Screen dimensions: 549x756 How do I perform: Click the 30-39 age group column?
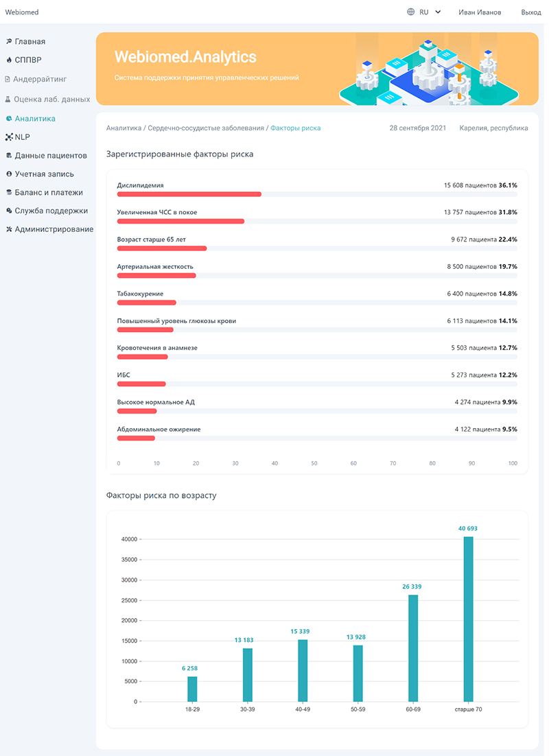point(248,675)
